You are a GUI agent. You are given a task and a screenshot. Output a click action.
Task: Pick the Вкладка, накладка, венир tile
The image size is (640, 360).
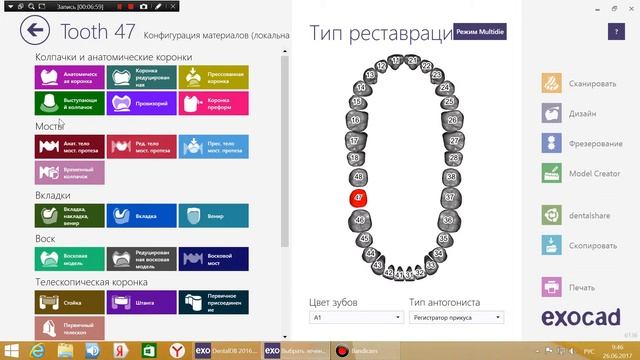pyautogui.click(x=70, y=216)
